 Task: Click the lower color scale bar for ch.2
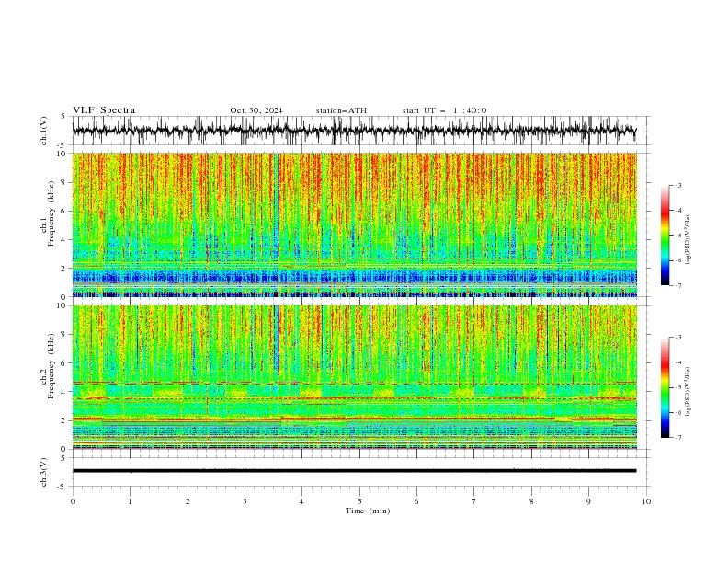665,387
